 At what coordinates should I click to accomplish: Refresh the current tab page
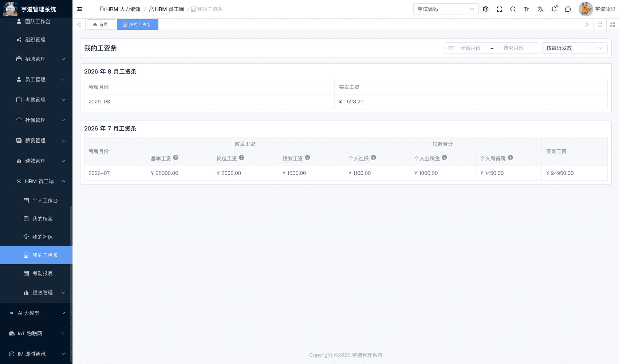click(x=600, y=25)
